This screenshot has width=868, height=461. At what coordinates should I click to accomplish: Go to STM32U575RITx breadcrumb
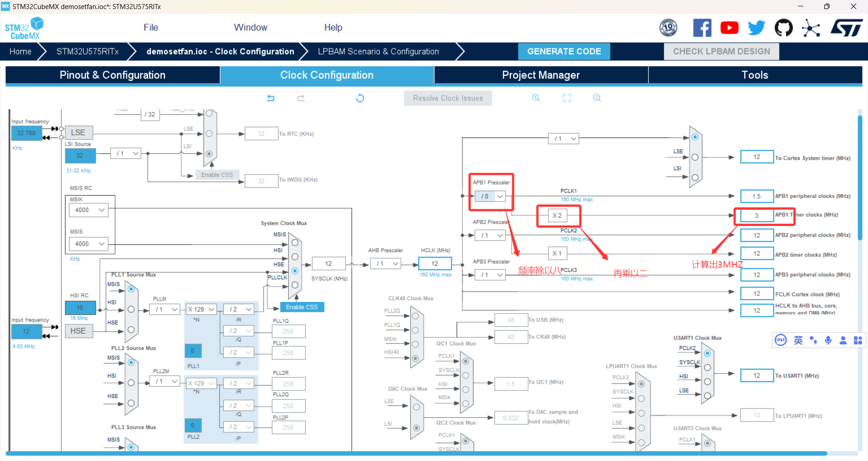pyautogui.click(x=88, y=52)
